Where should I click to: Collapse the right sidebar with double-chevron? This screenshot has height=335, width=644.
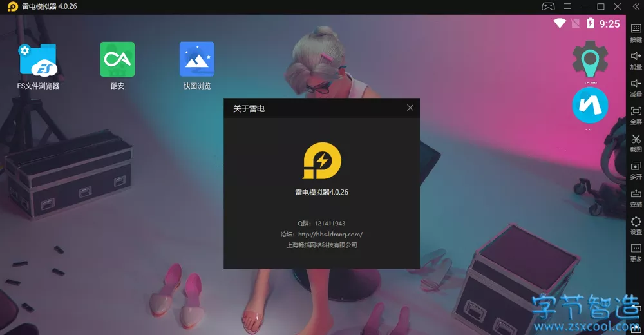coord(636,6)
